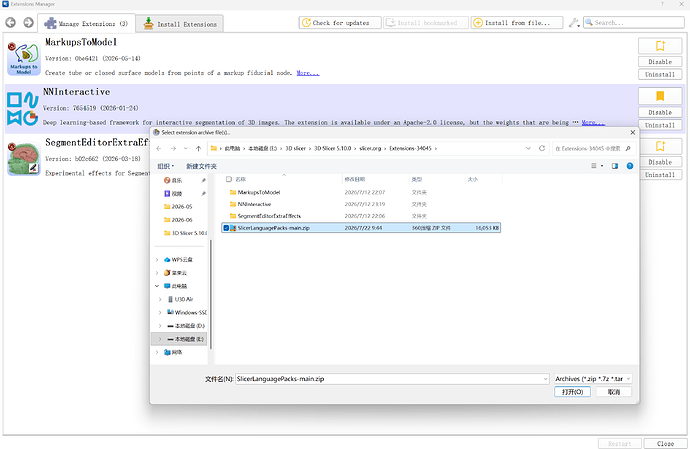Expand the U30 Air device node
The width and height of the screenshot is (690, 449).
pos(160,299)
